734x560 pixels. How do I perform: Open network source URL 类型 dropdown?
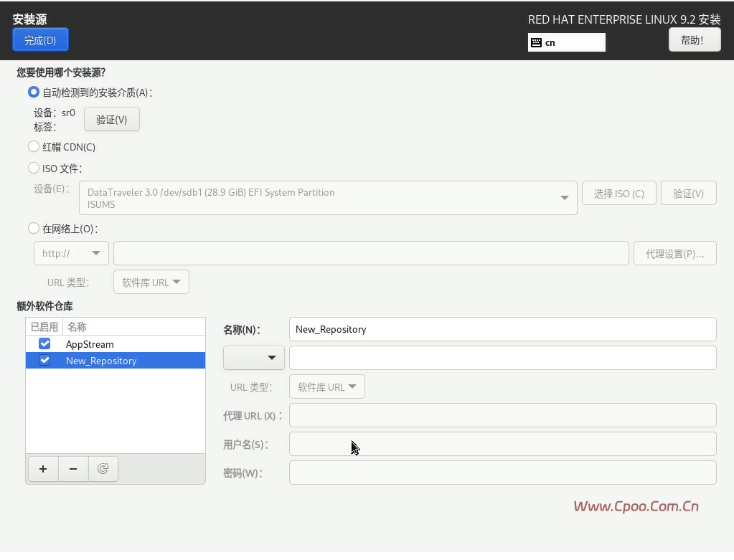(x=151, y=282)
